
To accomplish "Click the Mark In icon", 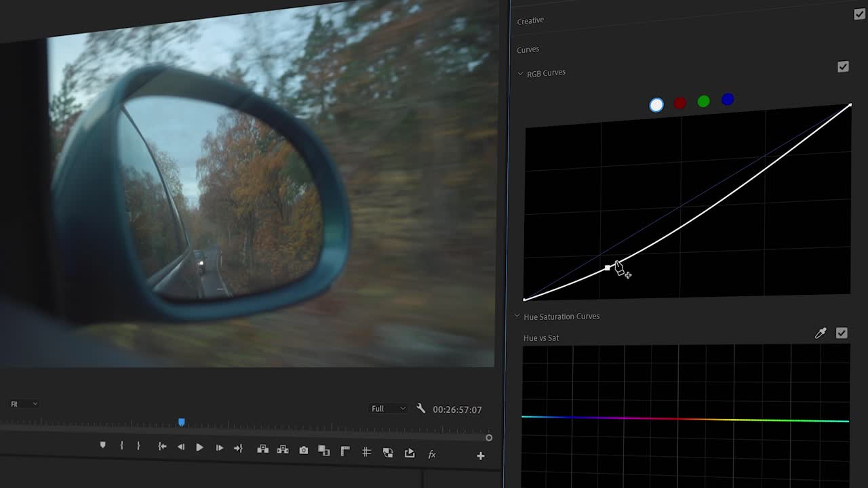I will point(121,446).
